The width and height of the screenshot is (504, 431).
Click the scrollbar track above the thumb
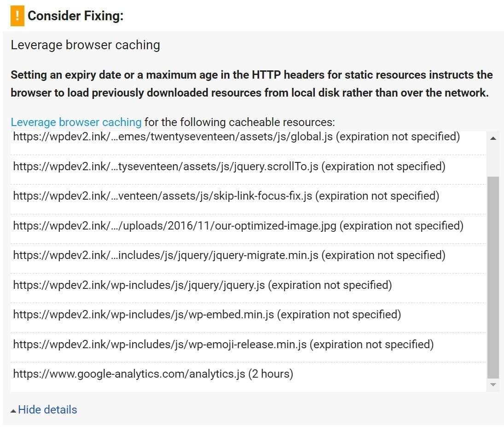[493, 160]
